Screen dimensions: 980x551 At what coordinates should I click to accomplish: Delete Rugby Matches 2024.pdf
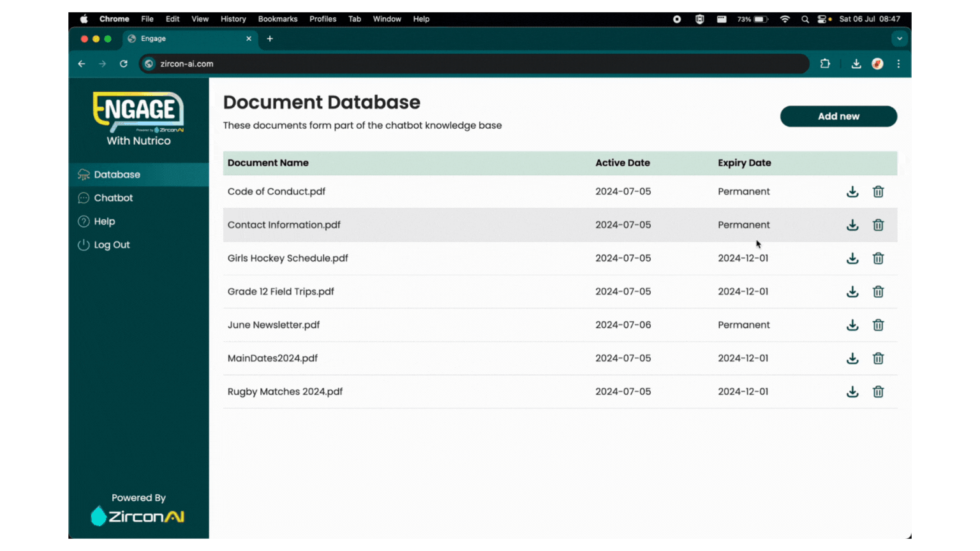point(879,392)
